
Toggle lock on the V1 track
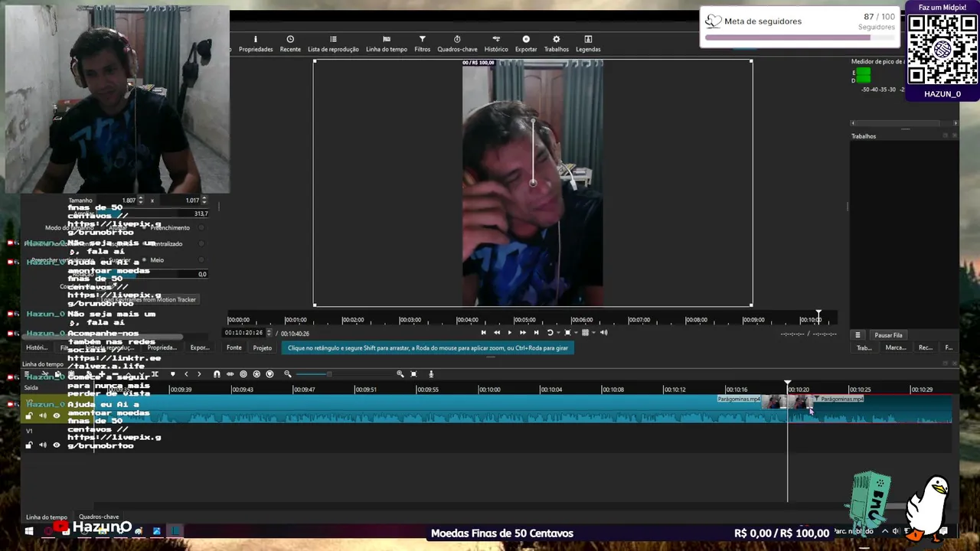(x=29, y=445)
